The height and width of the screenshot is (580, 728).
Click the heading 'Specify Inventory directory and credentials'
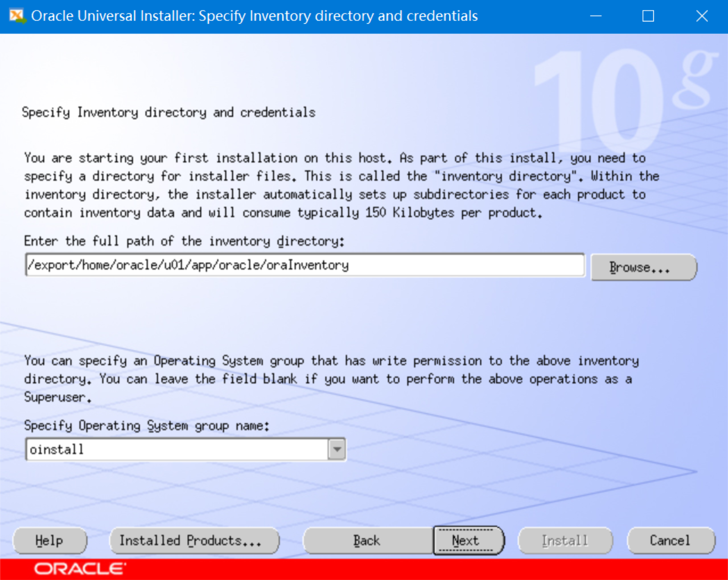coord(168,113)
